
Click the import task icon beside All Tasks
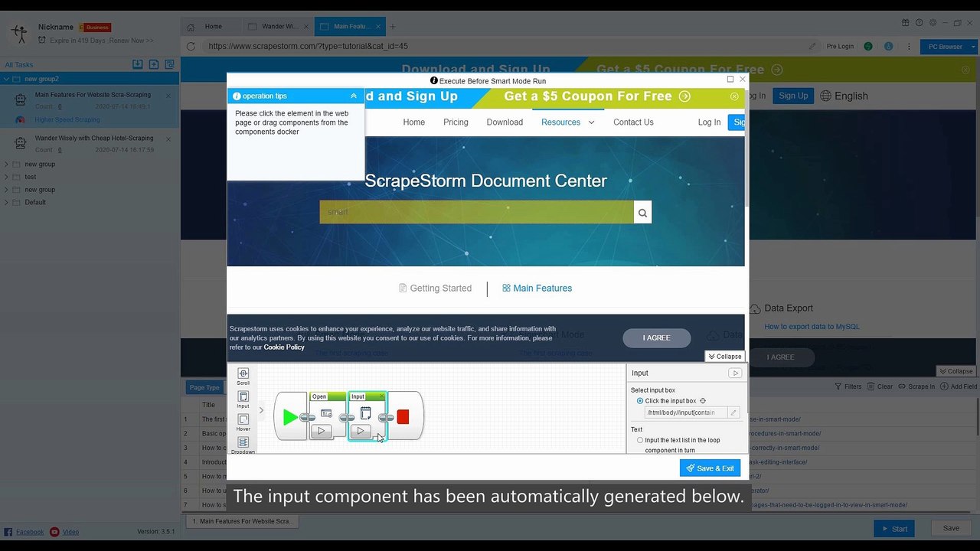pos(137,65)
